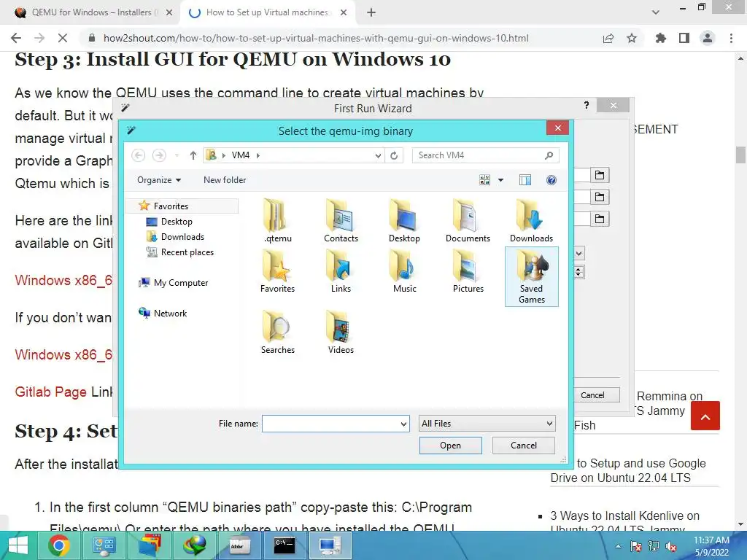The image size is (747, 560).
Task: Expand VM4 breadcrumb arrow
Action: click(258, 155)
